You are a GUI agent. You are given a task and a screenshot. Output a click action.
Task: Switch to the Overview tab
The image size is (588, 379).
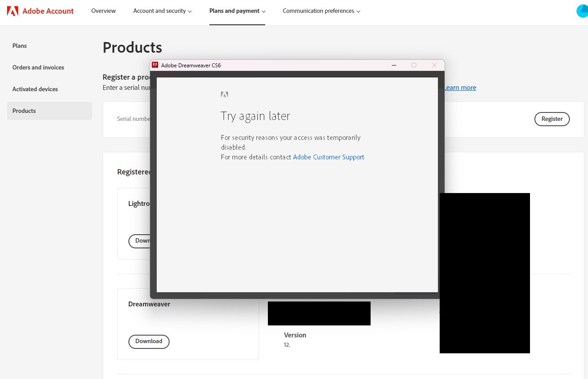click(103, 11)
